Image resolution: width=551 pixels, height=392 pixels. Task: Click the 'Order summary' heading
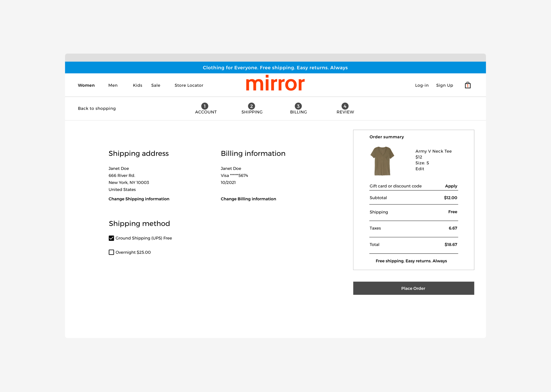[387, 137]
